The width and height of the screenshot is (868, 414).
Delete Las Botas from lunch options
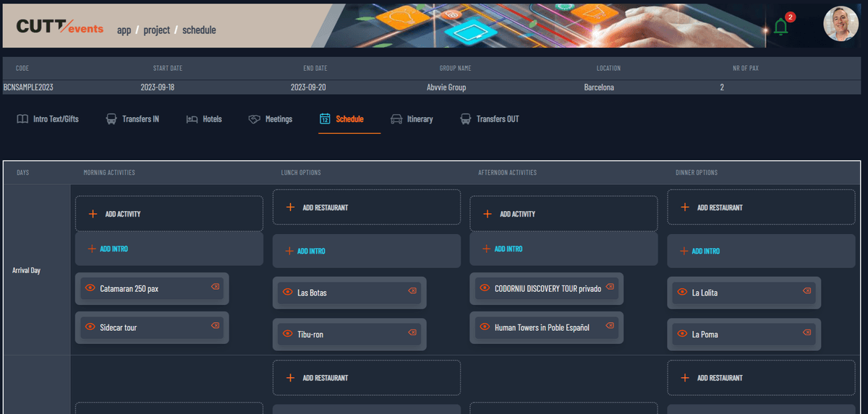pyautogui.click(x=412, y=291)
